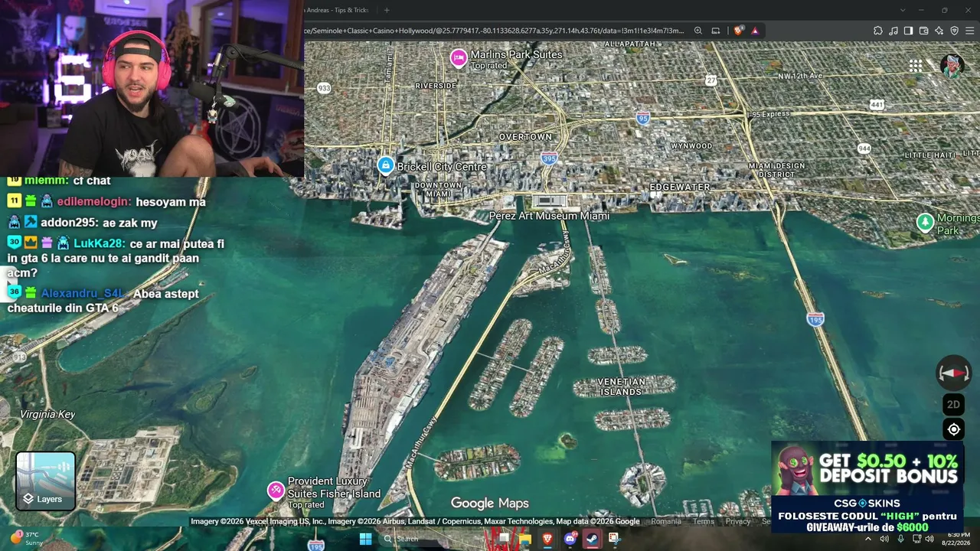Click the Romania region link in footer
Image resolution: width=980 pixels, height=551 pixels.
666,521
